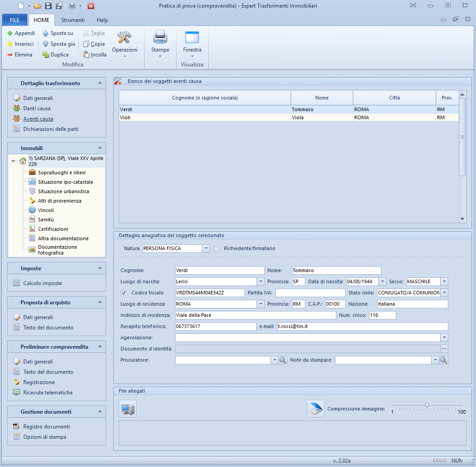
Task: Click the computer icon in File allegati
Action: click(128, 409)
